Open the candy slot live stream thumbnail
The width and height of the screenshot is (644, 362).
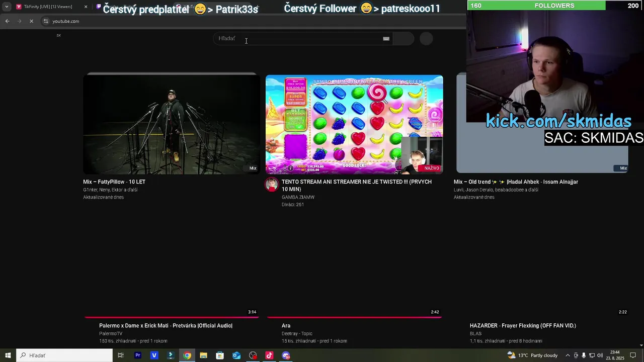point(354,124)
